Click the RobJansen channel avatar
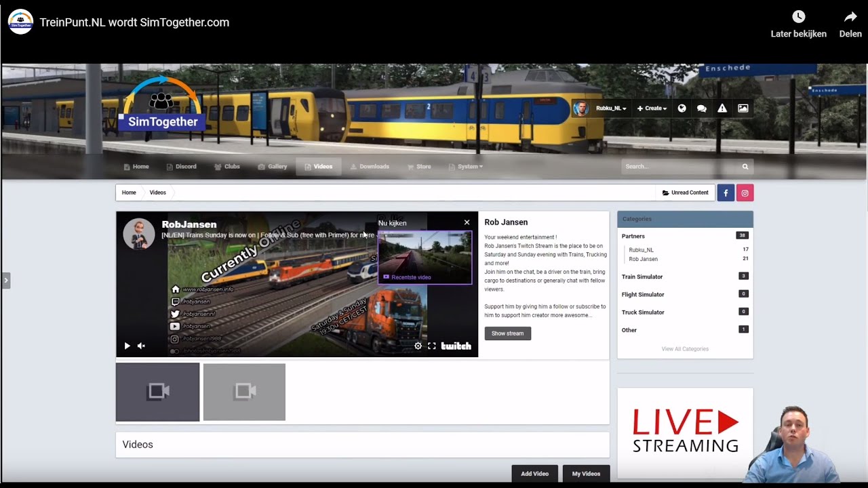 [139, 234]
